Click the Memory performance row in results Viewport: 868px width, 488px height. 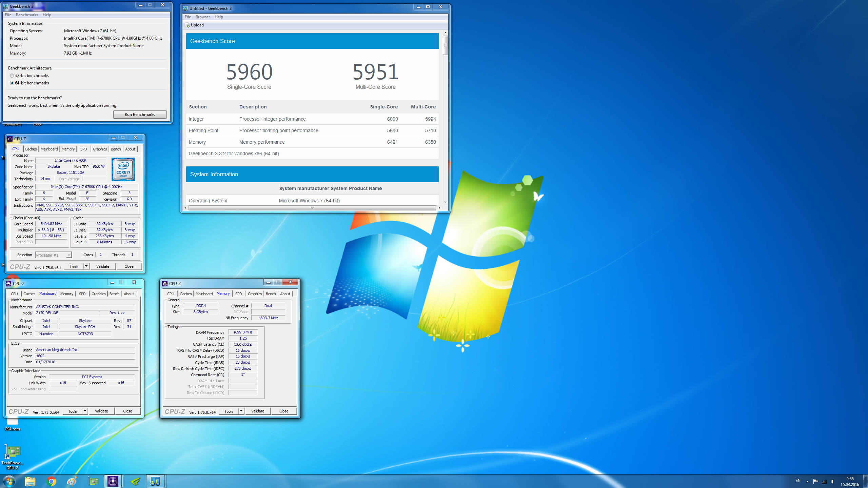click(x=312, y=142)
